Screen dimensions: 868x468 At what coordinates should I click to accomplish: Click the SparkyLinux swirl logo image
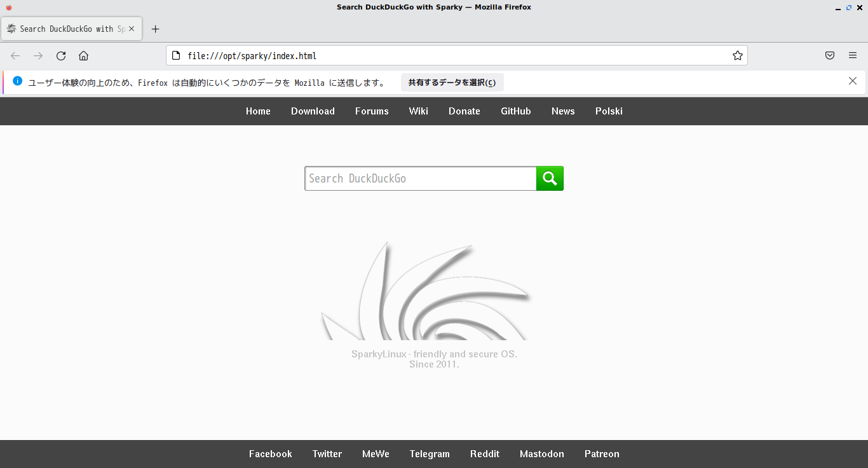click(426, 291)
